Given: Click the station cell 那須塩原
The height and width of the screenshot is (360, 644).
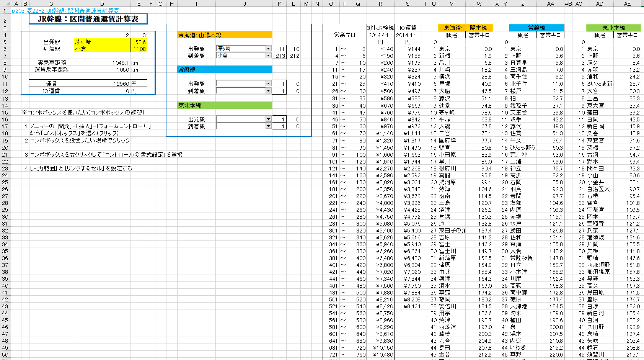Looking at the screenshot, I should [600, 272].
